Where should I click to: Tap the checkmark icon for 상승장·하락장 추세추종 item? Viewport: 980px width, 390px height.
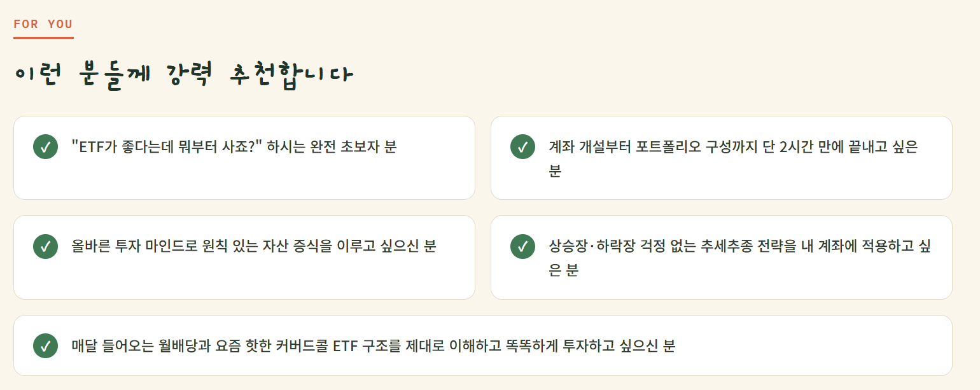pyautogui.click(x=522, y=246)
